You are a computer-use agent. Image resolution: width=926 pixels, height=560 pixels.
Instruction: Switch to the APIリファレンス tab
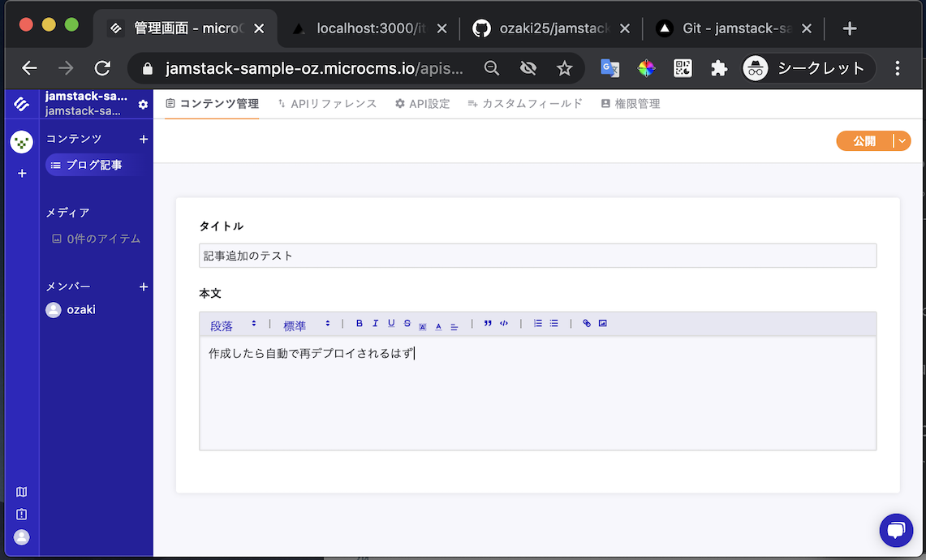coord(326,104)
